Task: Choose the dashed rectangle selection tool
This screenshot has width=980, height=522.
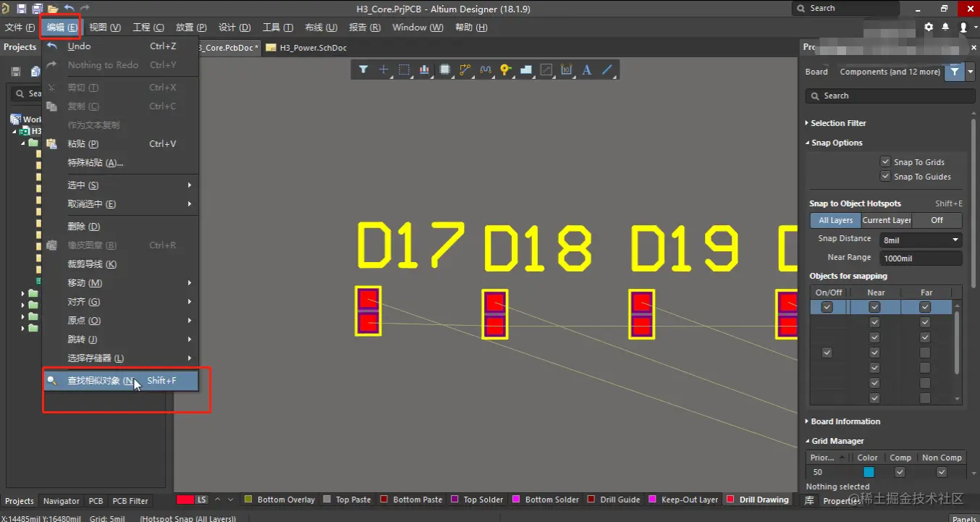Action: 404,70
